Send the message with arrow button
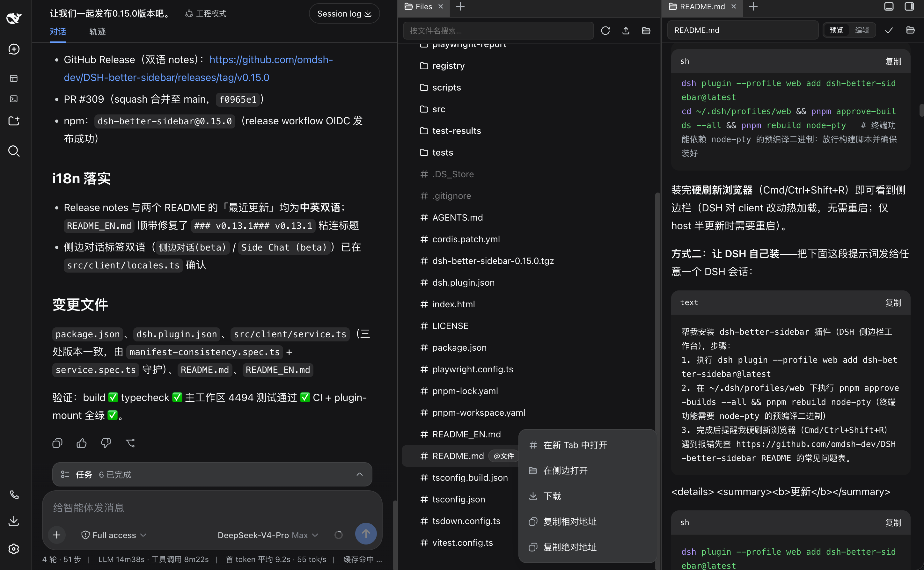Image resolution: width=924 pixels, height=570 pixels. [366, 533]
